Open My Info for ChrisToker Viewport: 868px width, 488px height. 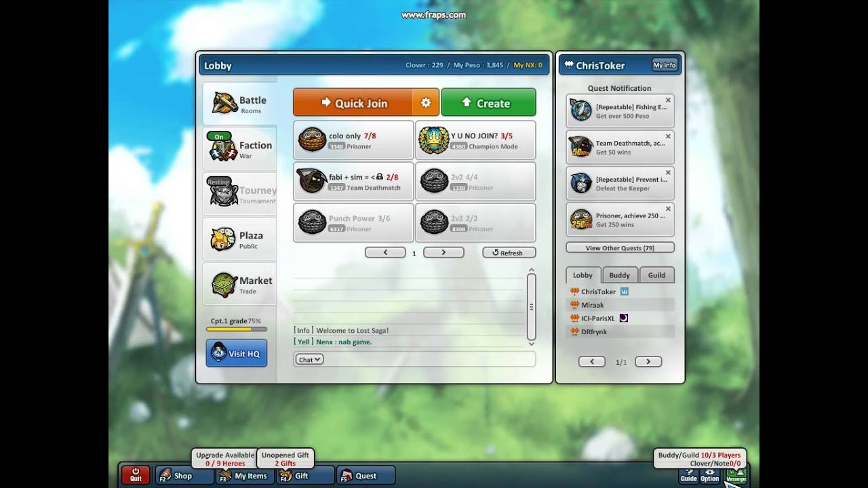[665, 65]
